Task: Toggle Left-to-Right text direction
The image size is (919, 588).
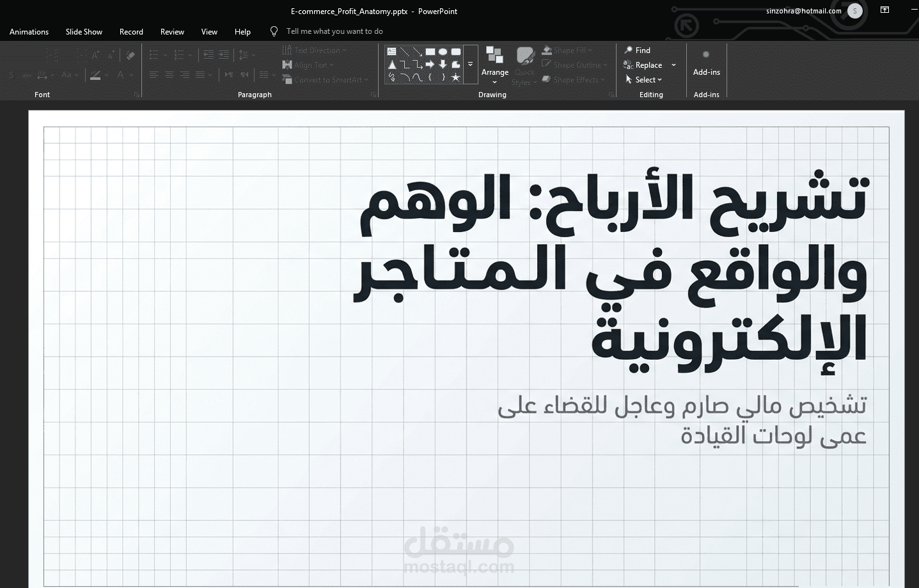Action: pyautogui.click(x=228, y=75)
